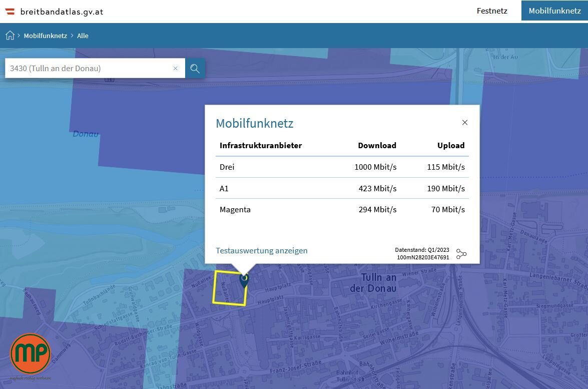Click the 190 Mbit/s upload value
This screenshot has width=588, height=389.
pyautogui.click(x=446, y=188)
